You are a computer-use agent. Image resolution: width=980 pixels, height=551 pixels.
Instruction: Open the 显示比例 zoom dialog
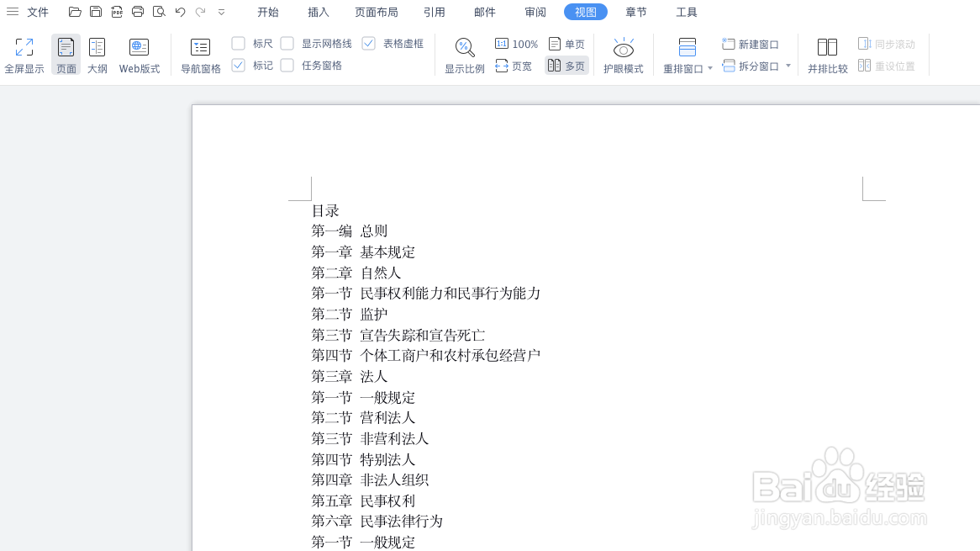(465, 54)
